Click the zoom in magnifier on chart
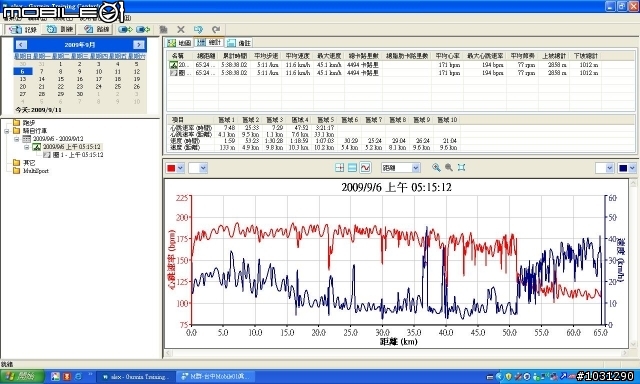The width and height of the screenshot is (640, 384). click(x=436, y=167)
